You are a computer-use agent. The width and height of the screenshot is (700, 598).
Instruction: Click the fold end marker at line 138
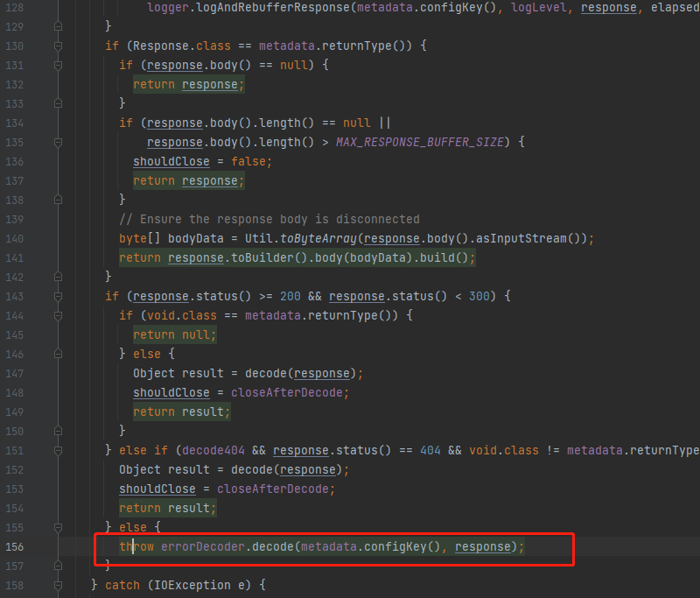(57, 200)
